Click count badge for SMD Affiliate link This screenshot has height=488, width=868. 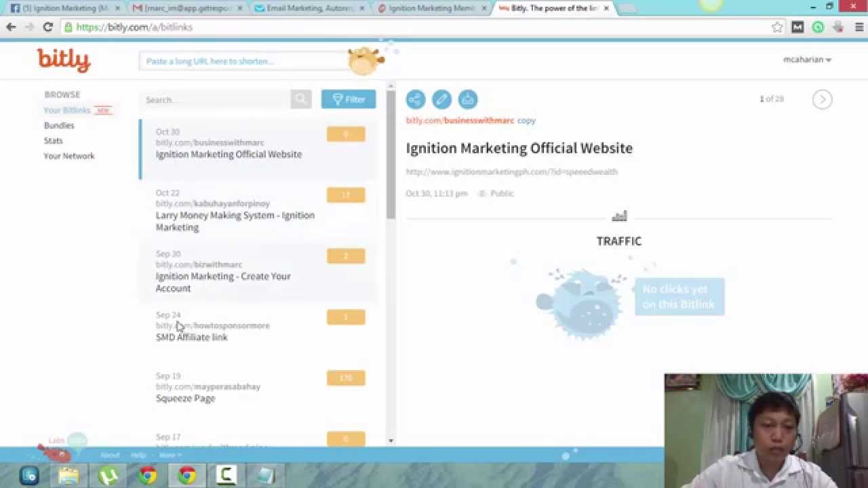[x=346, y=317]
